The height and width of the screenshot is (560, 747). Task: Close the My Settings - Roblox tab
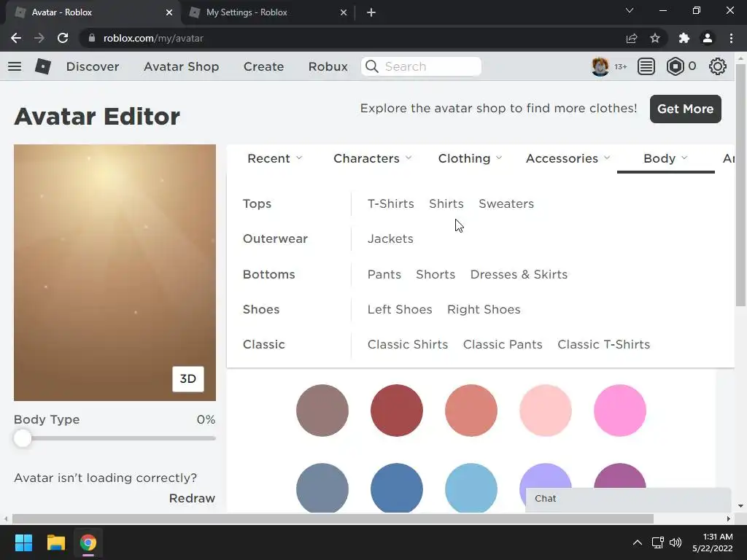pyautogui.click(x=344, y=12)
